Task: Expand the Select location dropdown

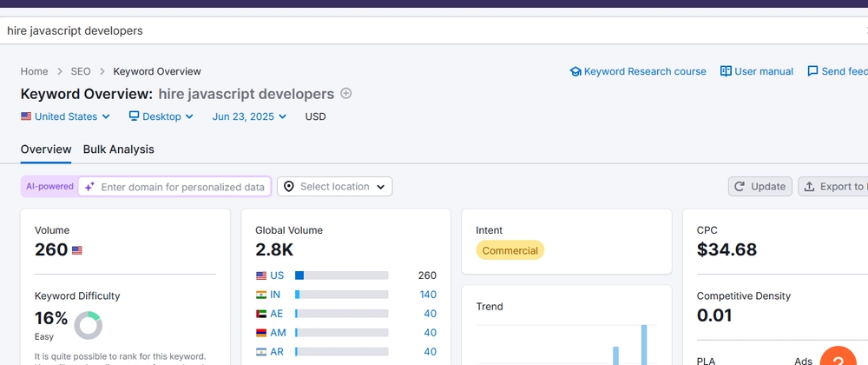Action: (334, 187)
